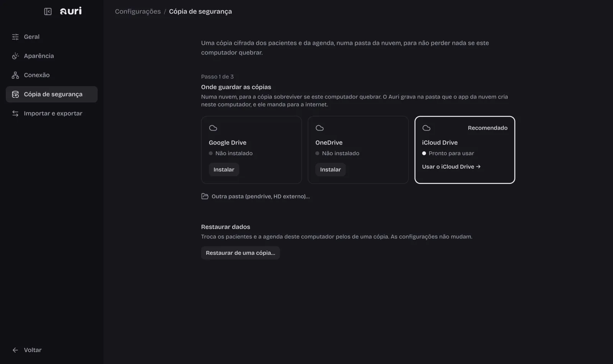Click the Cópia de segurança breadcrumb title

tap(200, 11)
